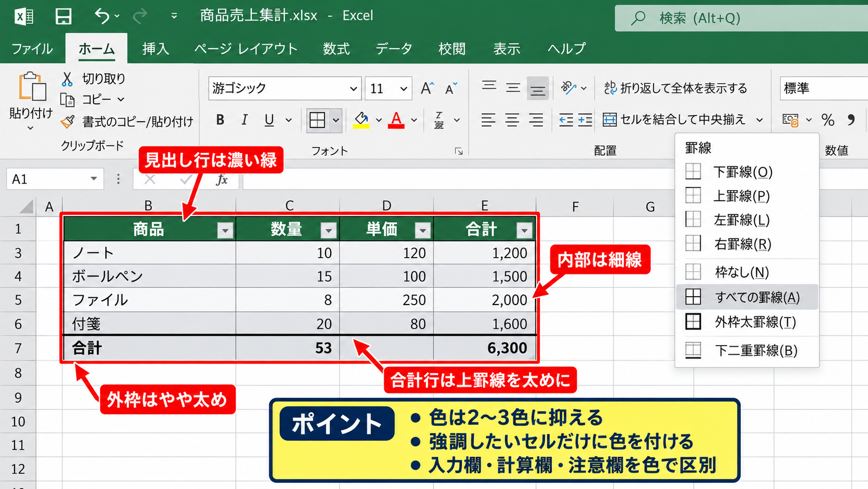The width and height of the screenshot is (868, 489).
Task: Click the bottom align icon
Action: (x=537, y=88)
